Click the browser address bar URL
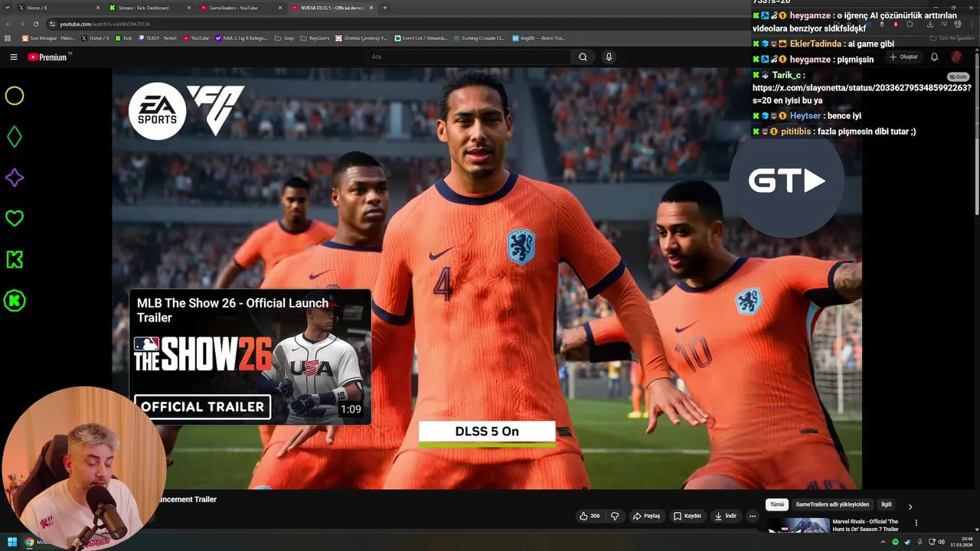980x551 pixels. (105, 24)
